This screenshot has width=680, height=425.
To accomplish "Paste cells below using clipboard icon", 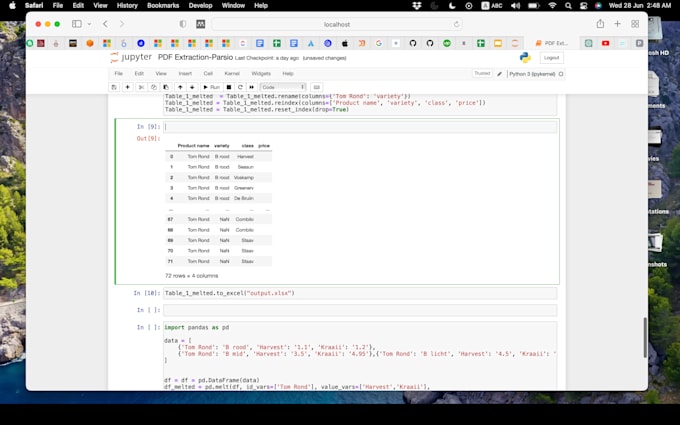I will tap(166, 87).
